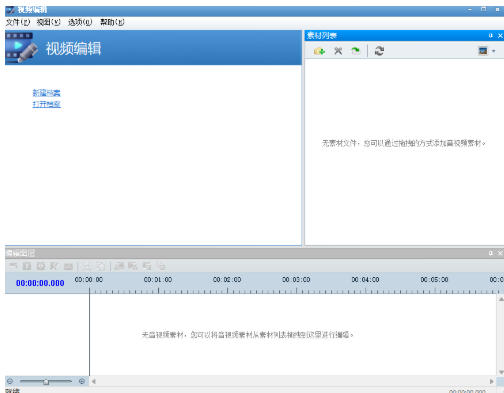This screenshot has height=393, width=504.
Task: Pin the timeline editing panel
Action: tap(491, 253)
